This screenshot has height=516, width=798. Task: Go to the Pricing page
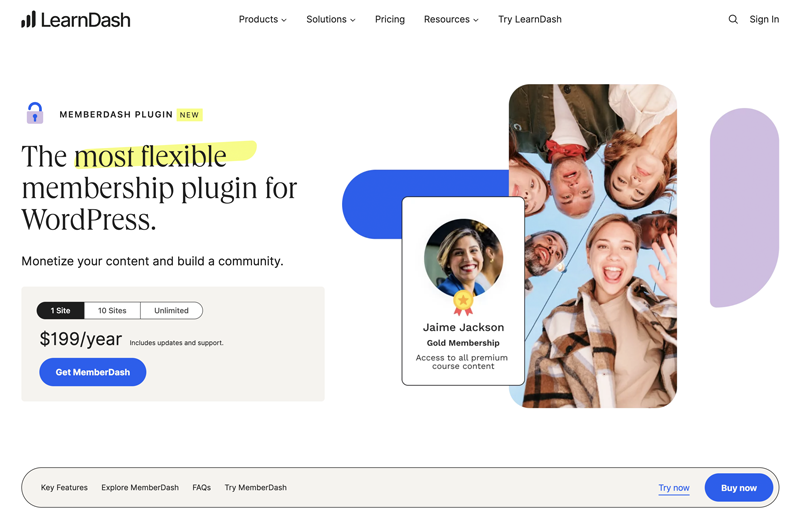pyautogui.click(x=390, y=19)
